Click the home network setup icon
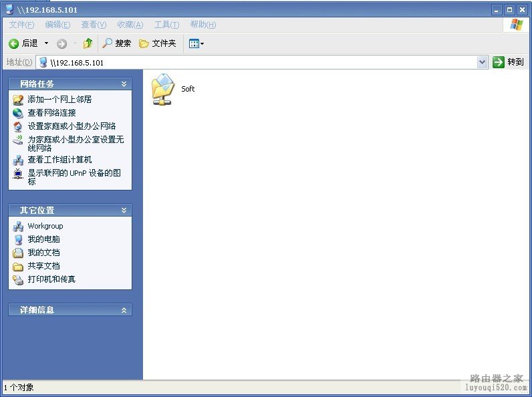 point(17,126)
